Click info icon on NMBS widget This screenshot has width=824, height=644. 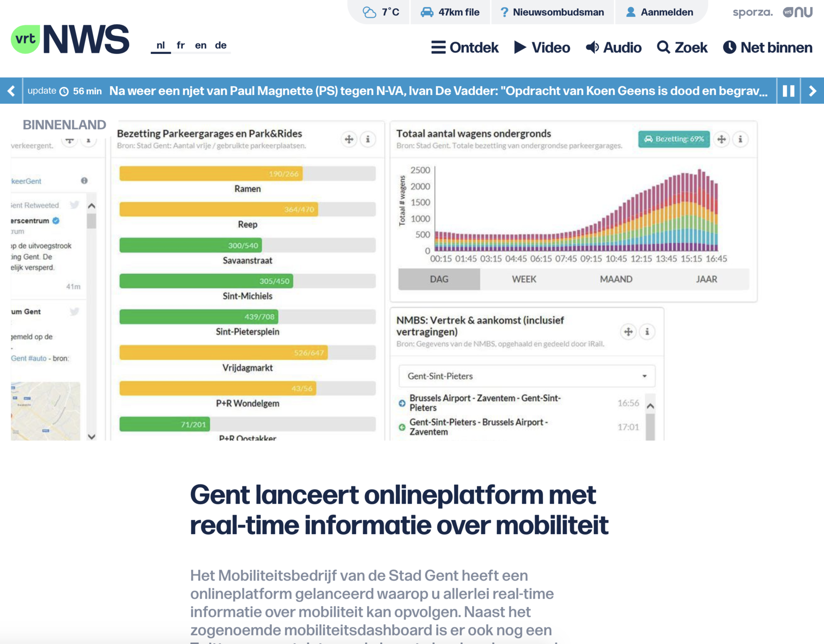click(647, 332)
